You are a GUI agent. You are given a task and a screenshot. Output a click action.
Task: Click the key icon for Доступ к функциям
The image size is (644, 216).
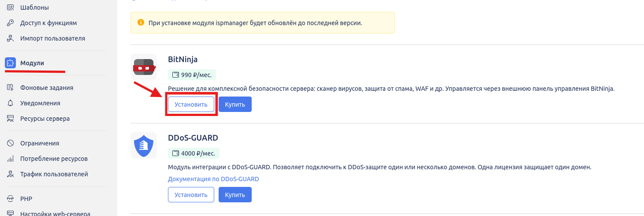click(11, 23)
